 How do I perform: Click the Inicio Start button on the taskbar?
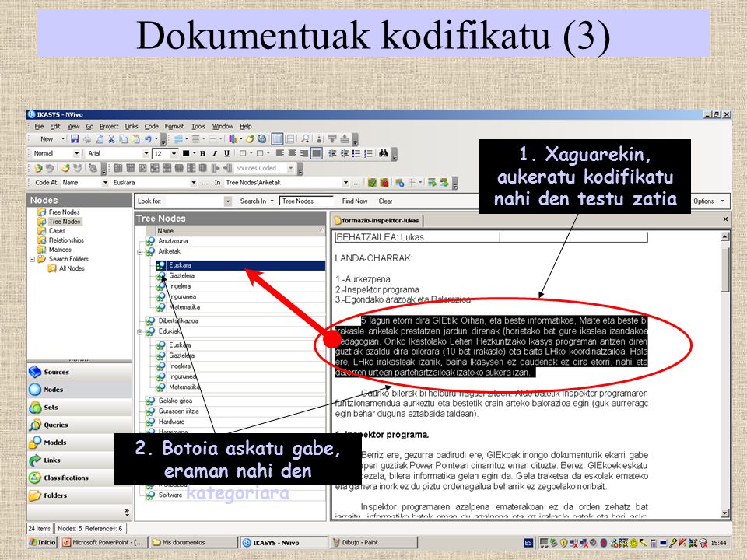tap(42, 542)
